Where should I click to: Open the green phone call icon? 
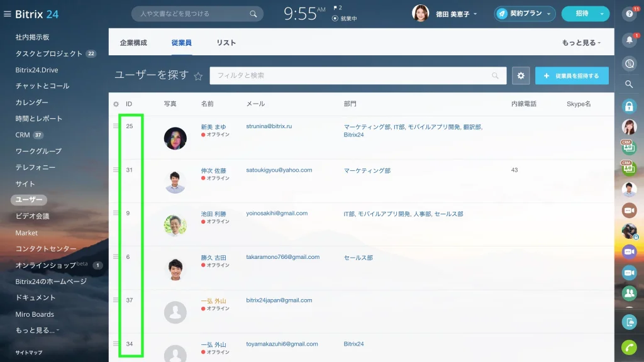(x=629, y=348)
